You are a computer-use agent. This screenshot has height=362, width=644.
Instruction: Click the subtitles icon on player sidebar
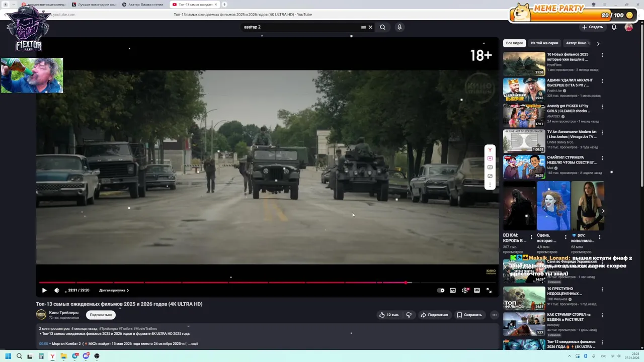pyautogui.click(x=490, y=167)
